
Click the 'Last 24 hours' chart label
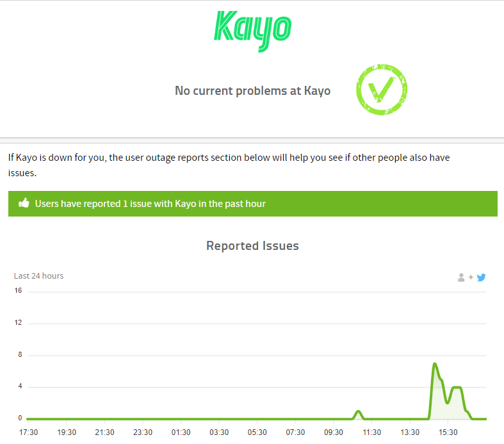[38, 276]
